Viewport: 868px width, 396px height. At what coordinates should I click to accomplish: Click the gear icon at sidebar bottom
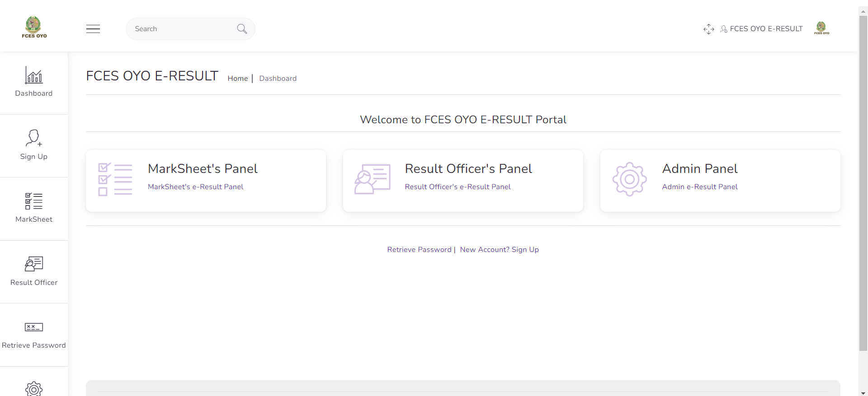tap(34, 388)
